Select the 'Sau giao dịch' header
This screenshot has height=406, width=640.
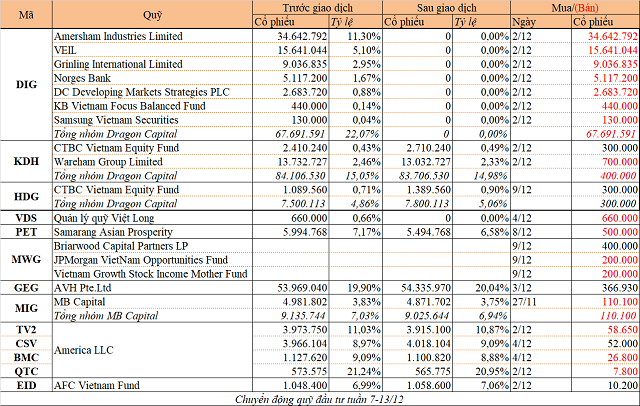[446, 8]
